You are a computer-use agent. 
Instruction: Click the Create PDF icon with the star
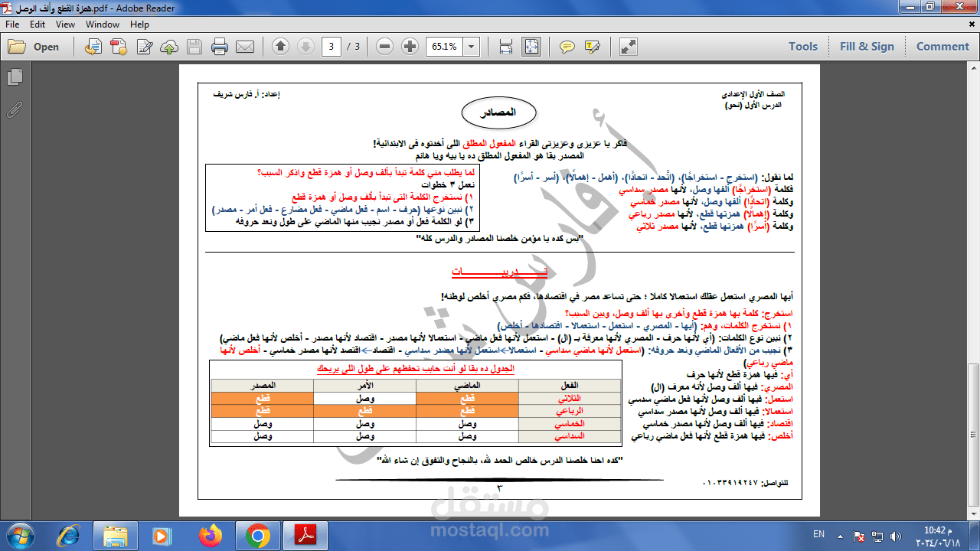pos(119,47)
